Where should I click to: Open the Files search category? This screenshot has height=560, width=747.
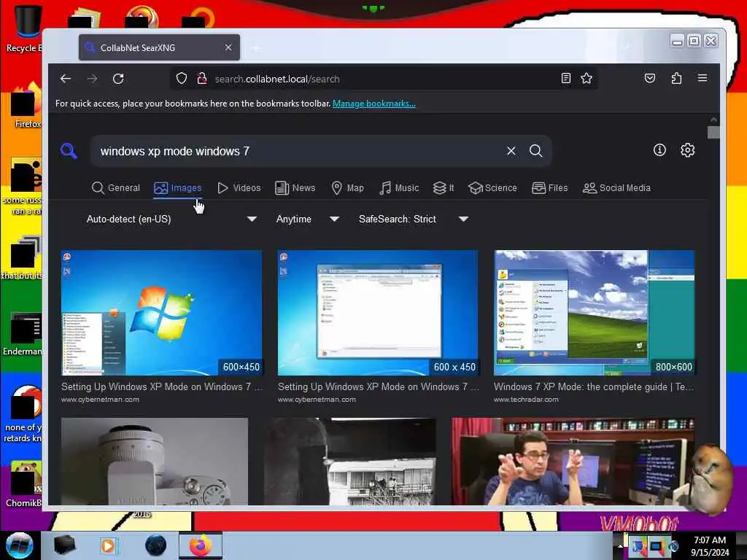point(550,187)
